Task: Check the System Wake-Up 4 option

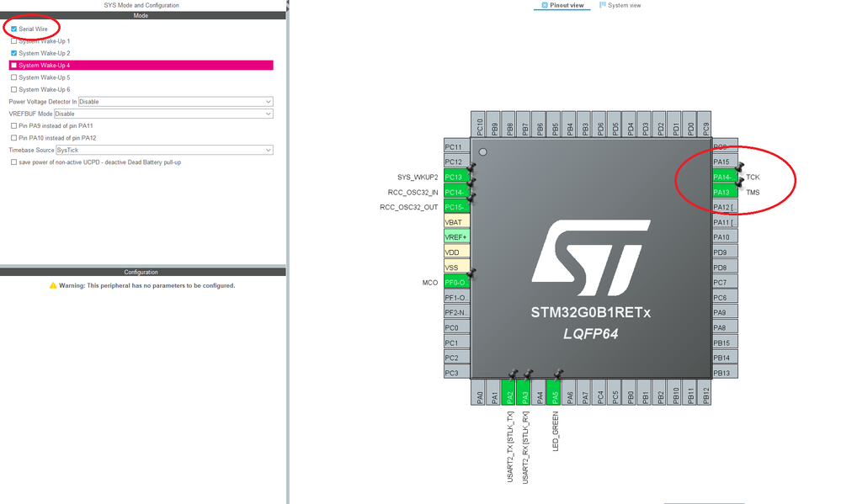Action: (x=14, y=66)
